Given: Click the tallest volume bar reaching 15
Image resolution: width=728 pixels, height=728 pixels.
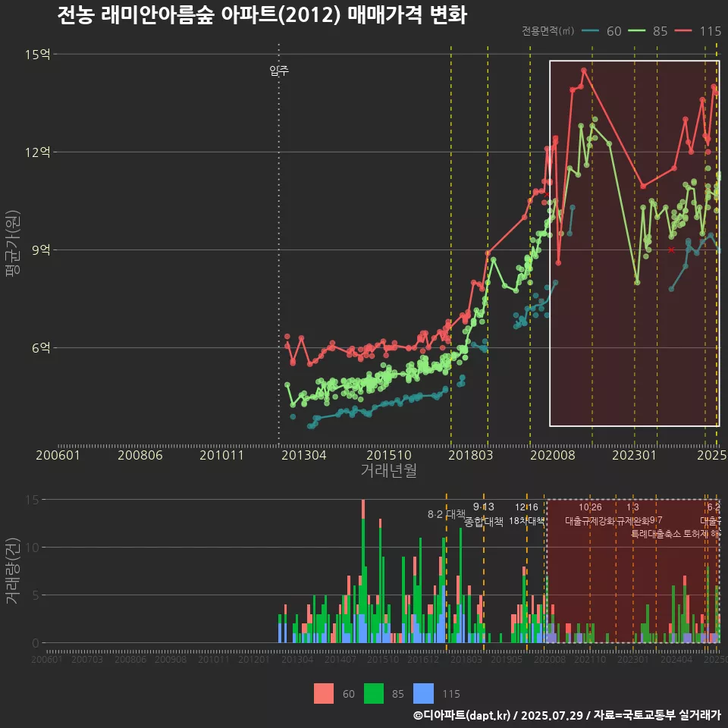Looking at the screenshot, I should 363,571.
